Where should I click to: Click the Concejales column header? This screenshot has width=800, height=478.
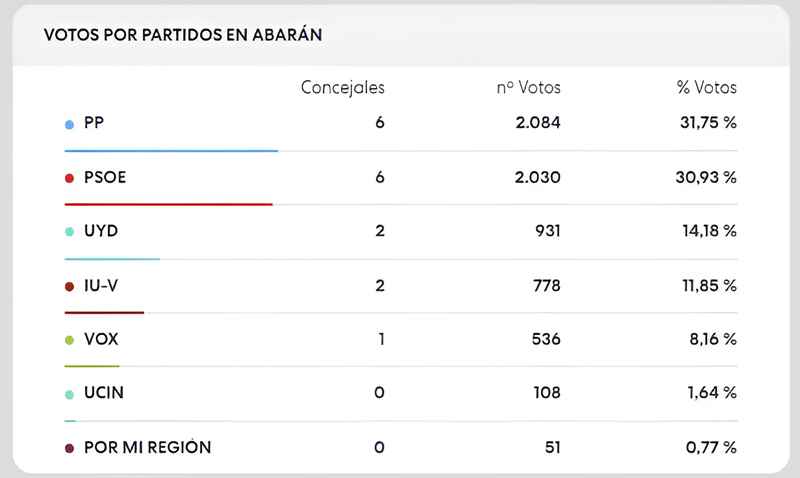click(x=342, y=88)
